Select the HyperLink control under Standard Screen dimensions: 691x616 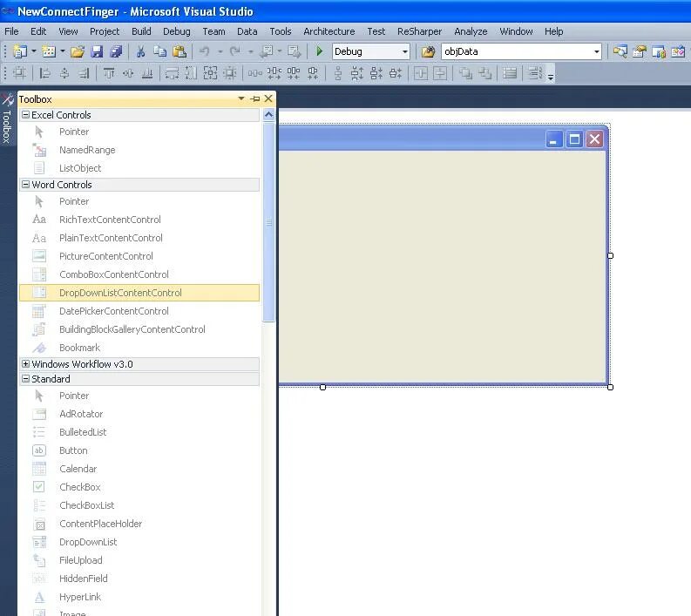click(x=139, y=597)
